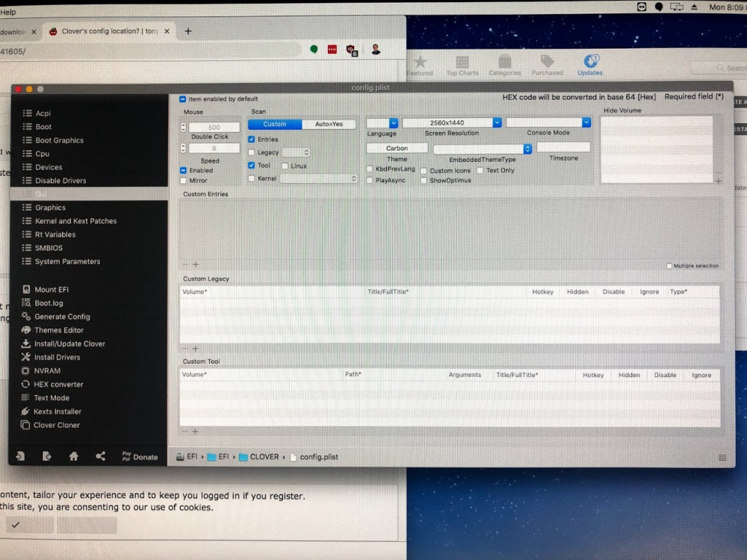Image resolution: width=747 pixels, height=560 pixels.
Task: Open Generate Config tool
Action: click(x=56, y=317)
